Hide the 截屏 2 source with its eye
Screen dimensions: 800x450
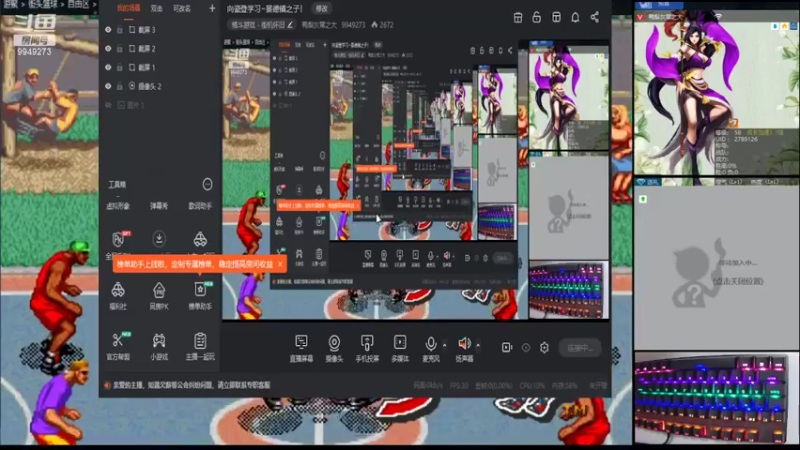coord(108,48)
